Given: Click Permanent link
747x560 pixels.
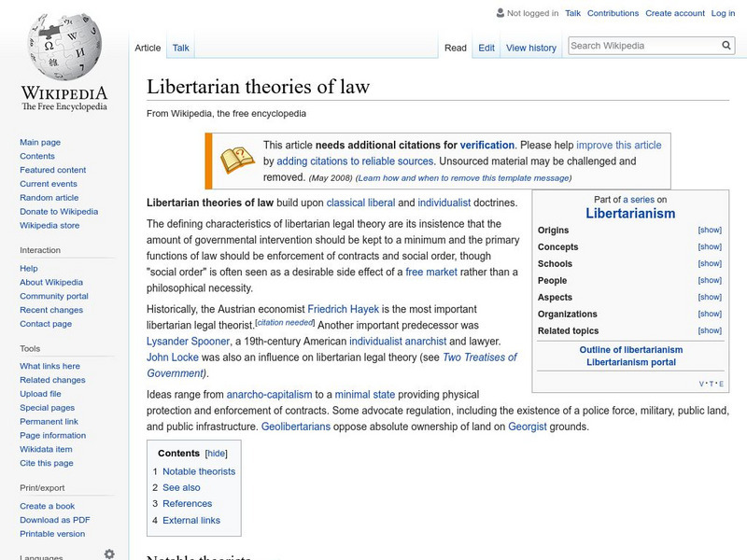Looking at the screenshot, I should tap(49, 421).
